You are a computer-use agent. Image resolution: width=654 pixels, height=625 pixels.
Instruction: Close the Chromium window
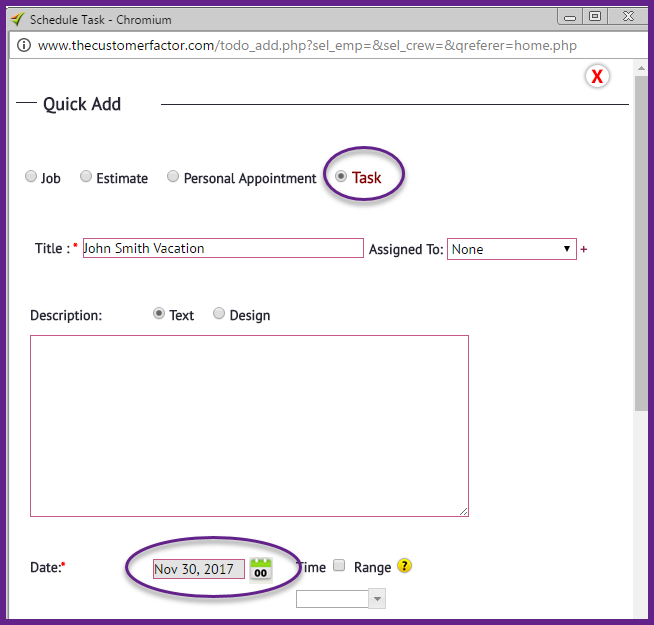(628, 16)
